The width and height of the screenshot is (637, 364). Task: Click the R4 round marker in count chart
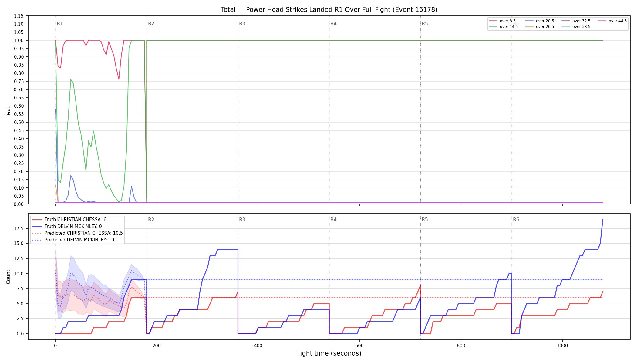click(333, 220)
